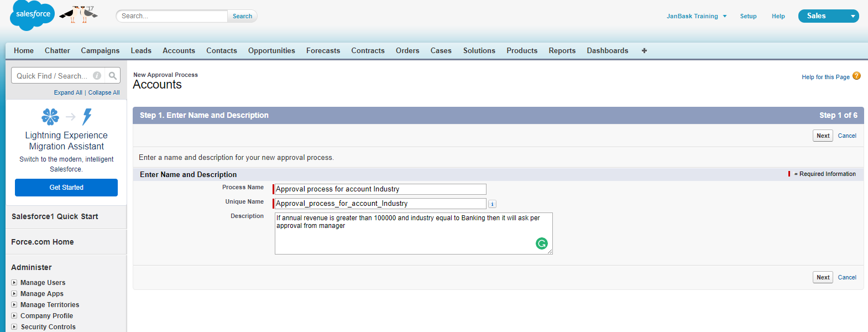The width and height of the screenshot is (868, 332).
Task: Open the Sales app dropdown menu
Action: pyautogui.click(x=853, y=16)
